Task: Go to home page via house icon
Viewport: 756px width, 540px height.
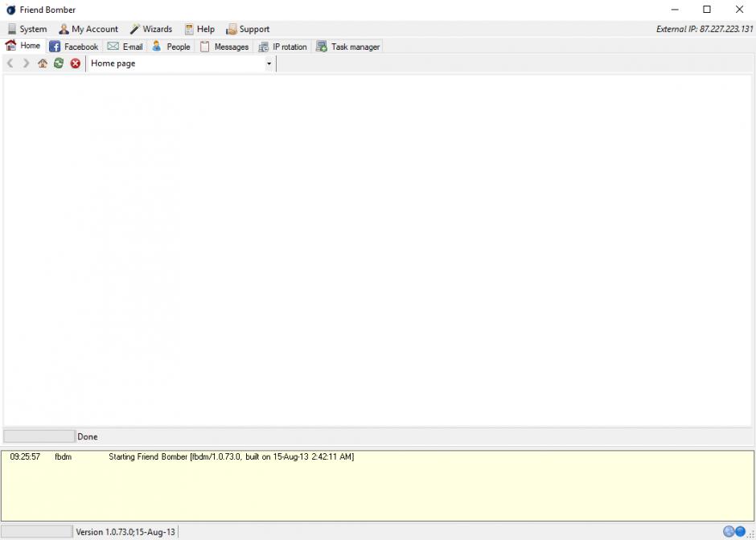Action: click(43, 63)
